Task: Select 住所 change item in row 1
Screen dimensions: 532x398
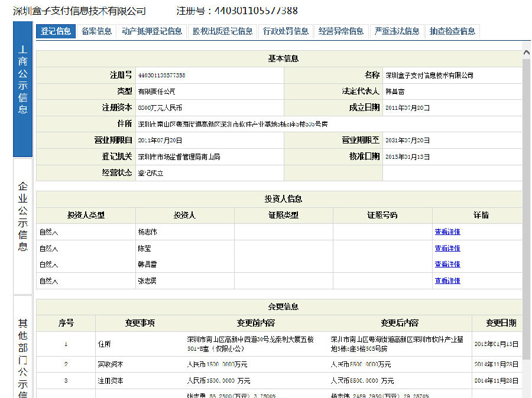Action: point(104,344)
